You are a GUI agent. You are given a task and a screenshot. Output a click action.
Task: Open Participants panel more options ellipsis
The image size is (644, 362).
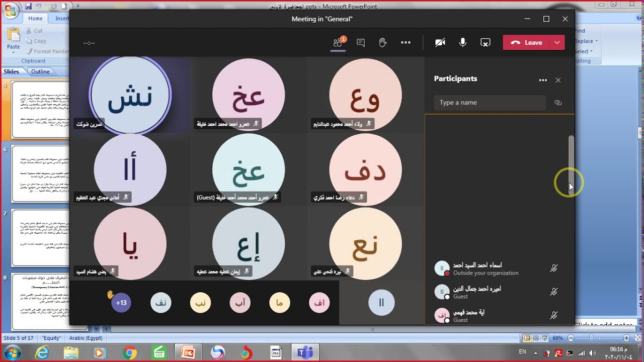[543, 80]
